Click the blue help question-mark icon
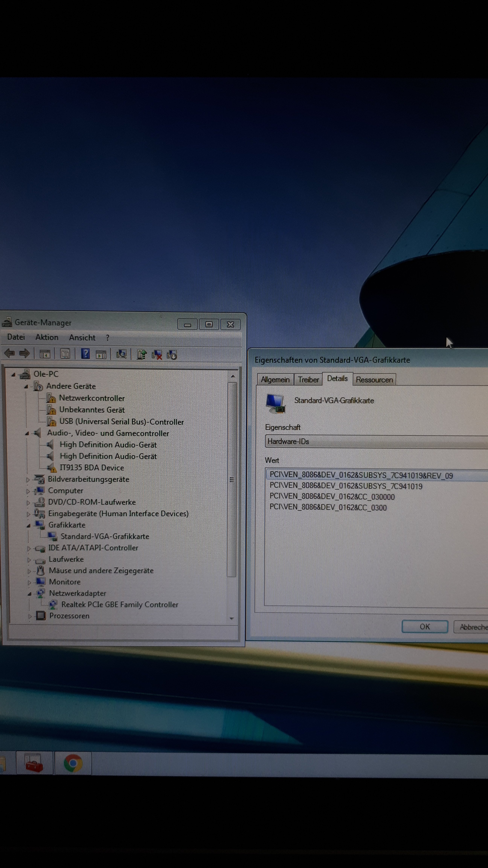The image size is (488, 868). coord(85,354)
